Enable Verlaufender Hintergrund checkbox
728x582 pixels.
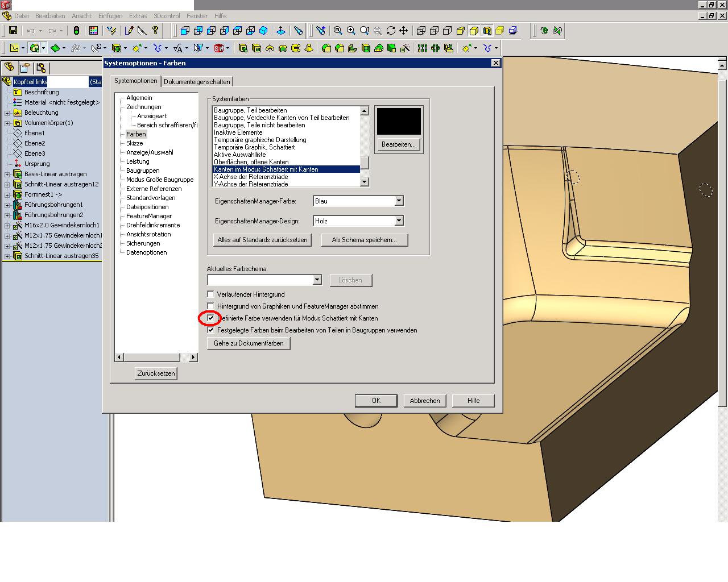click(210, 294)
